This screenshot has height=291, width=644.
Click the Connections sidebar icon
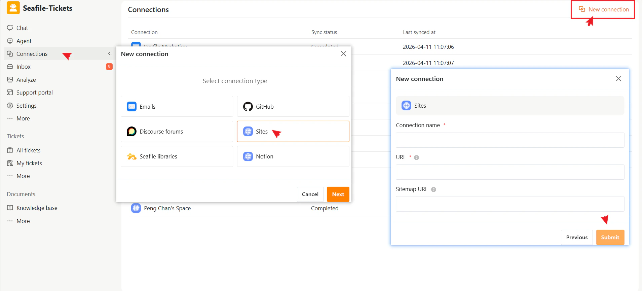click(x=10, y=54)
